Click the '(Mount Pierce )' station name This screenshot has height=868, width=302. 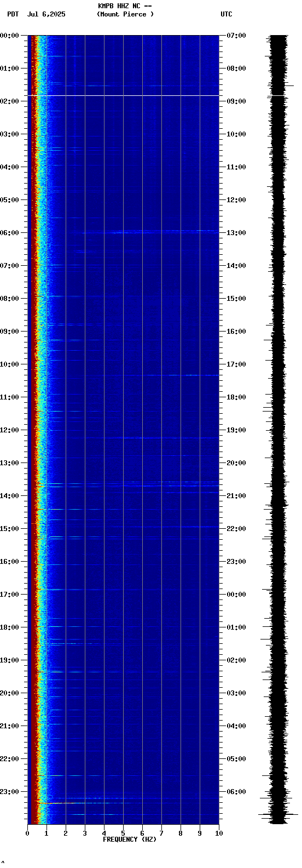point(125,14)
